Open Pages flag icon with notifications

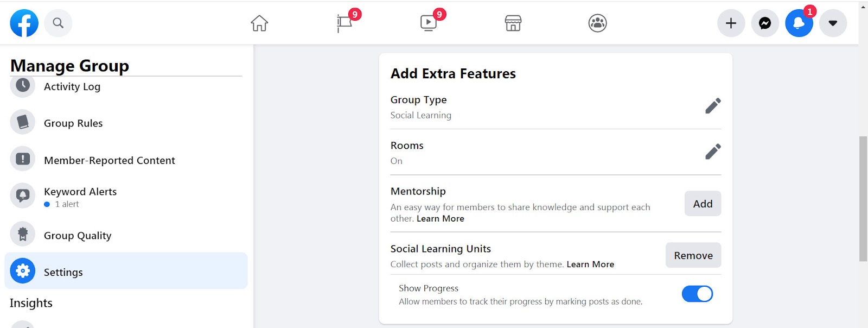[x=345, y=23]
